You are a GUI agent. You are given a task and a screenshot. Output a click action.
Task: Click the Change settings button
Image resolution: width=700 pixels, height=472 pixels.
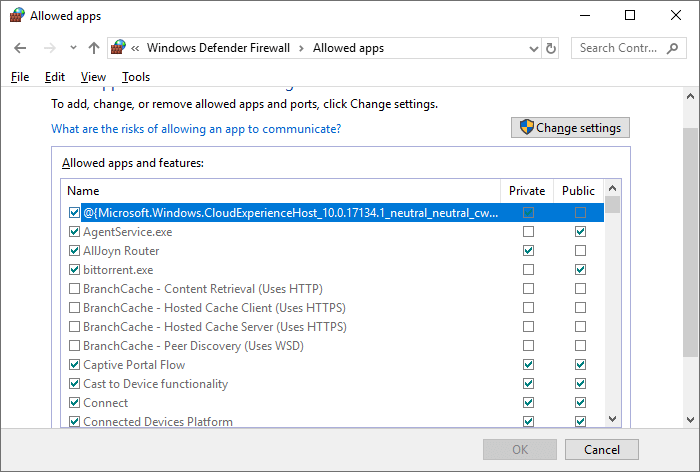(570, 128)
